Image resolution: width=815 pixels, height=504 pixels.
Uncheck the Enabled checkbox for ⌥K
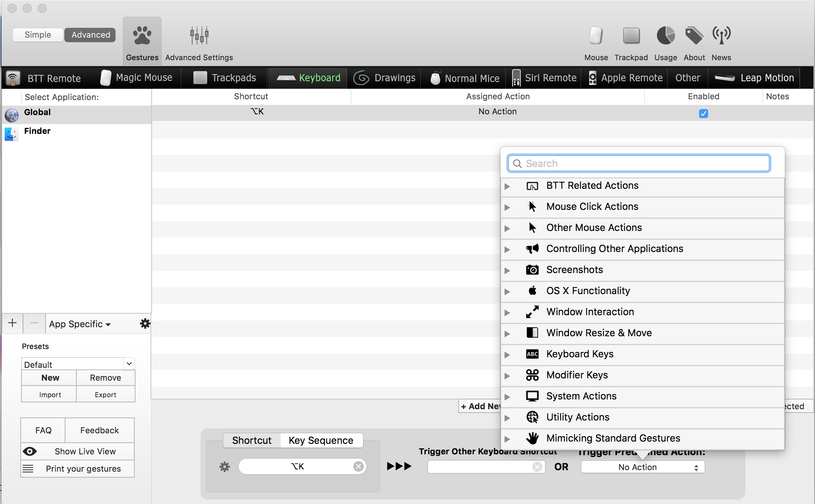click(x=703, y=113)
